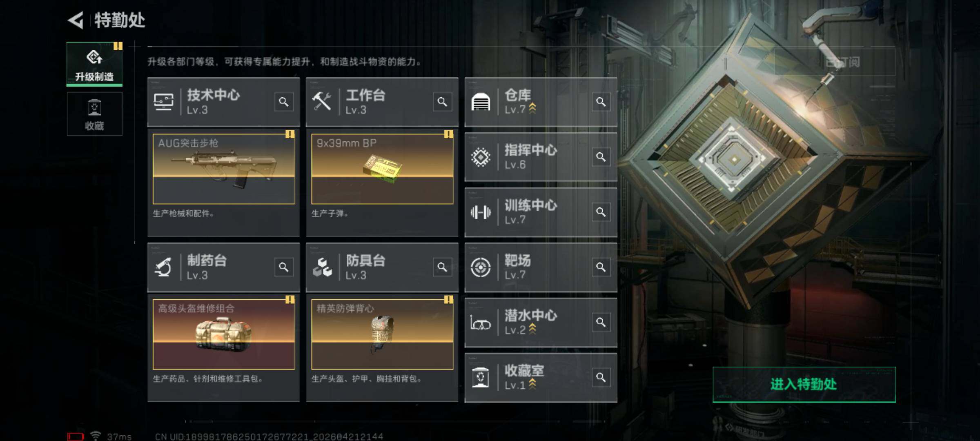The height and width of the screenshot is (441, 980).
Task: Open the magnifier for 潜水中心
Action: 601,322
